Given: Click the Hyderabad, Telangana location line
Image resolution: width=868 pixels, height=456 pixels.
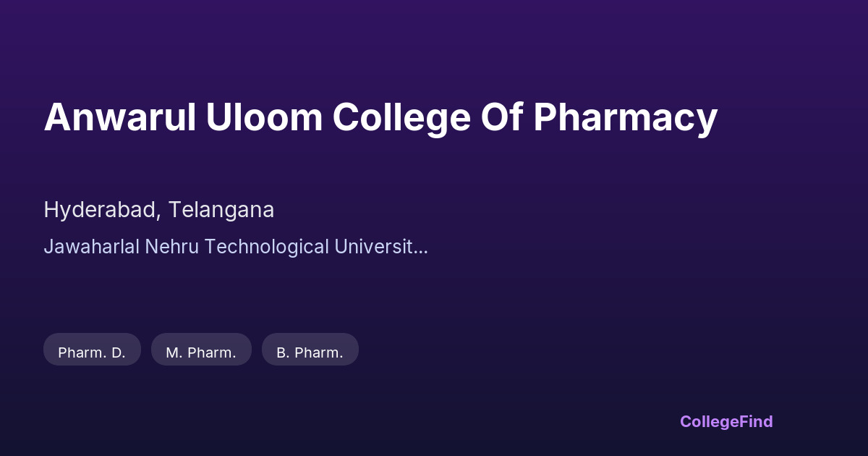Looking at the screenshot, I should [x=158, y=210].
